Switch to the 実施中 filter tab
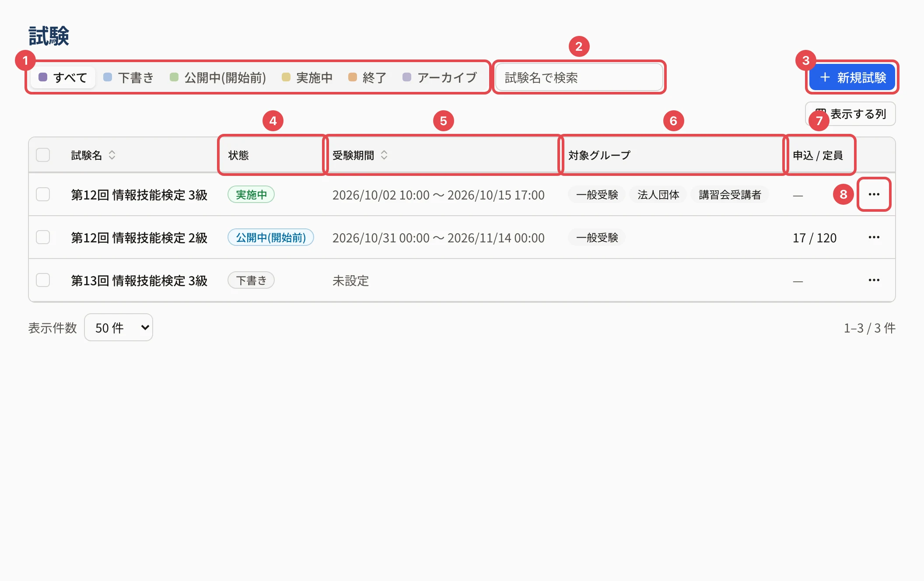The height and width of the screenshot is (581, 924). [307, 77]
